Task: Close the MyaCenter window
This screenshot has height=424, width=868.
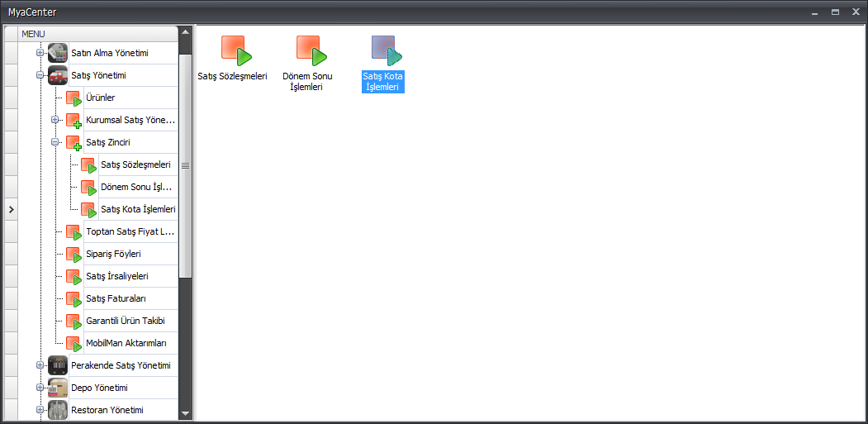Action: pos(856,12)
